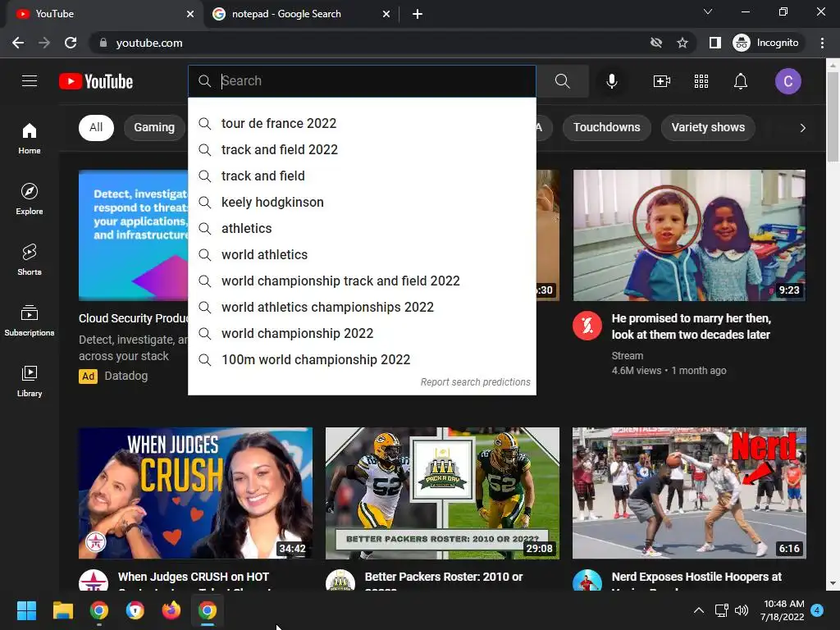Viewport: 840px width, 630px height.
Task: Bookmark this page with the star icon
Action: (x=682, y=43)
